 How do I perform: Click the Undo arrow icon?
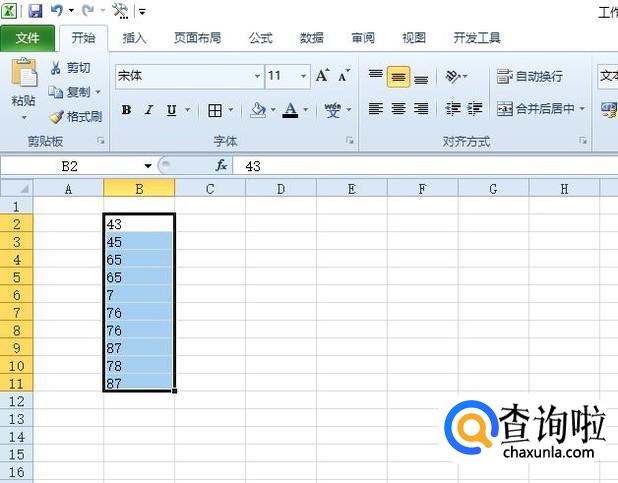click(x=56, y=11)
